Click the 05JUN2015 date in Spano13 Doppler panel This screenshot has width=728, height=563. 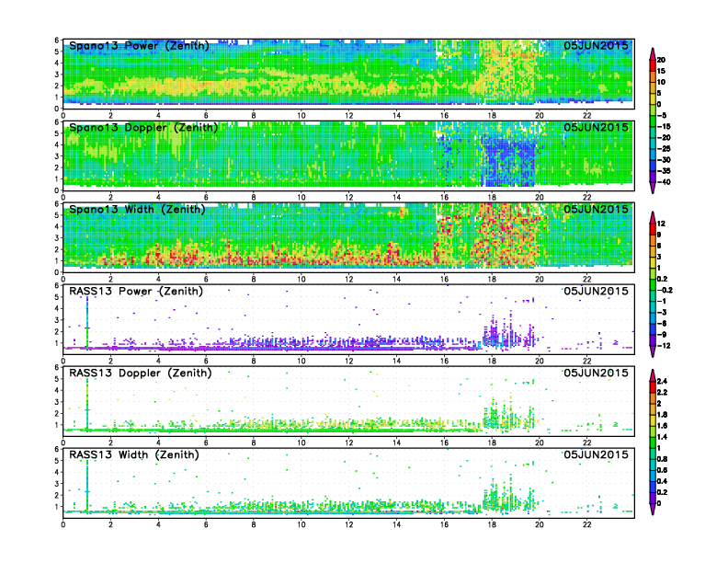(x=597, y=127)
